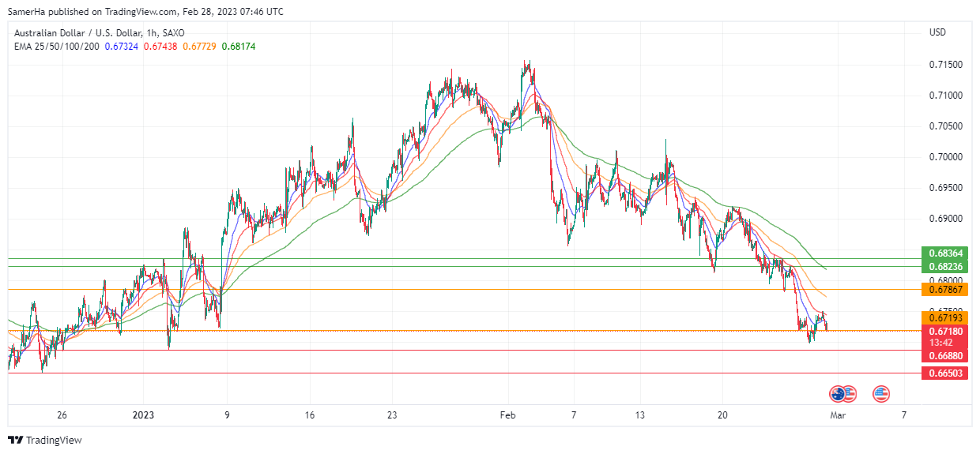Image resolution: width=980 pixels, height=454 pixels.
Task: Click the red EMA value 0.67438
Action: point(160,47)
